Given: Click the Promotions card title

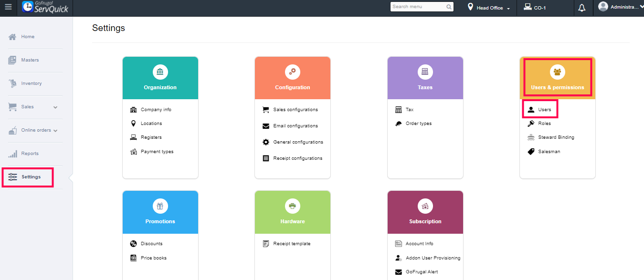Looking at the screenshot, I should 160,221.
